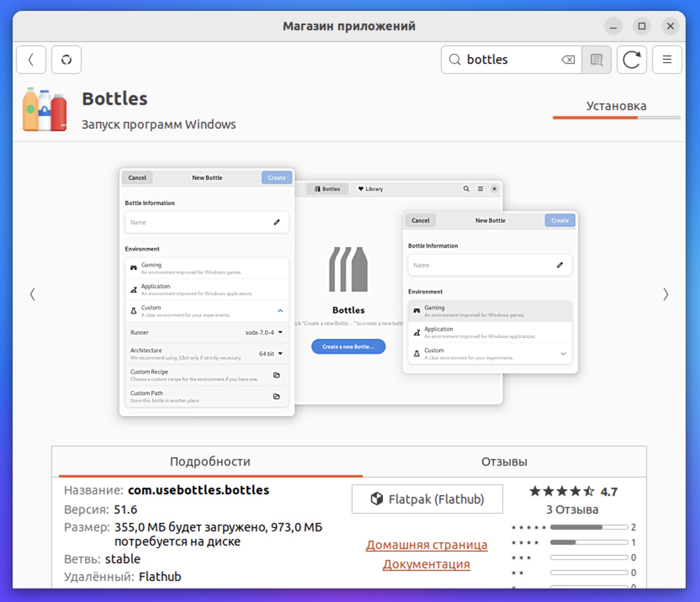Click the Bottles screenshot preview image

349,293
